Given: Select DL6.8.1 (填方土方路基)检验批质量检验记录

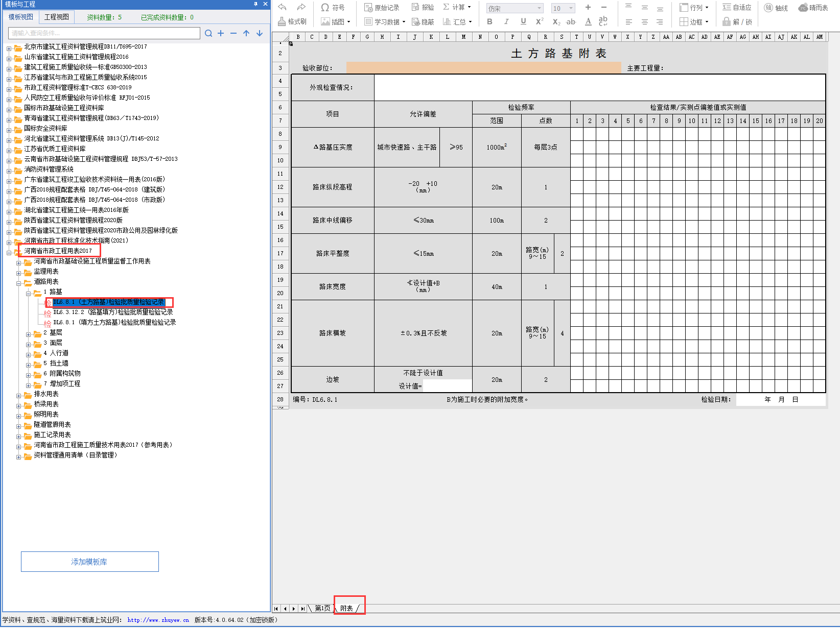Looking at the screenshot, I should (114, 322).
